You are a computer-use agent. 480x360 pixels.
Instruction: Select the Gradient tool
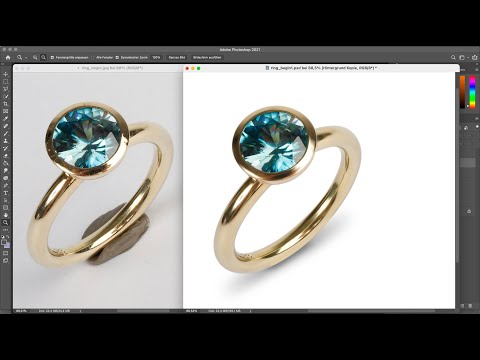tap(6, 163)
